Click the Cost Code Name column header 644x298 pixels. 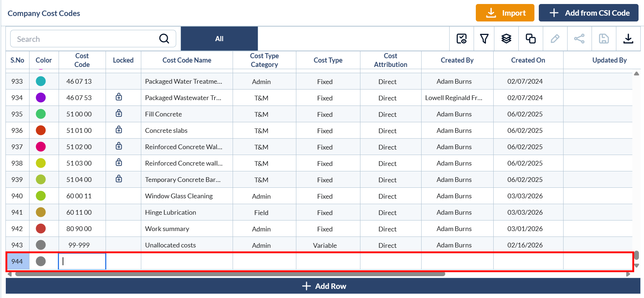tap(187, 60)
